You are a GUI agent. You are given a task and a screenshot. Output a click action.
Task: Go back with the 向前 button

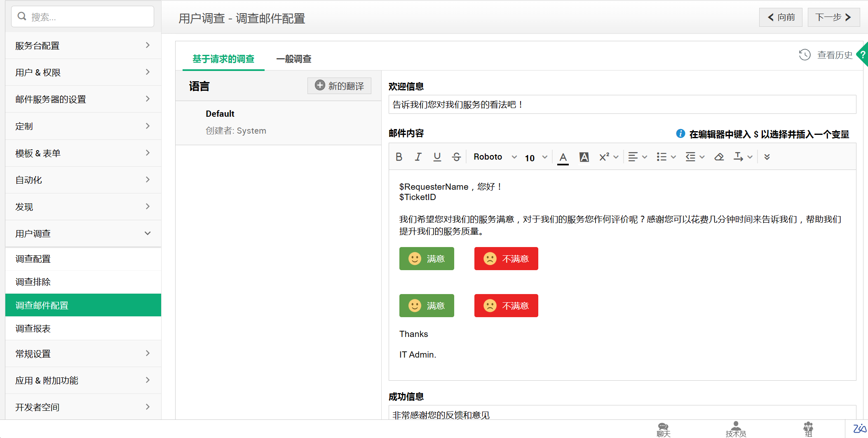pos(781,17)
